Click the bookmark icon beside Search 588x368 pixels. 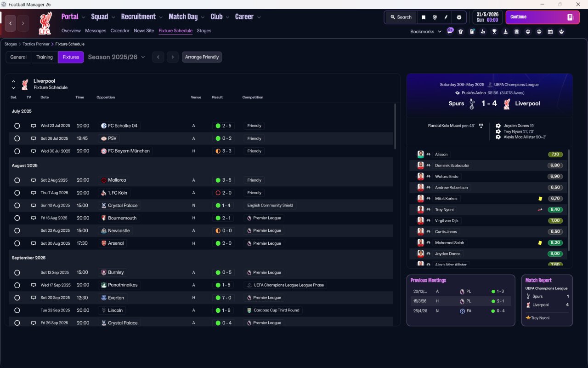[424, 17]
